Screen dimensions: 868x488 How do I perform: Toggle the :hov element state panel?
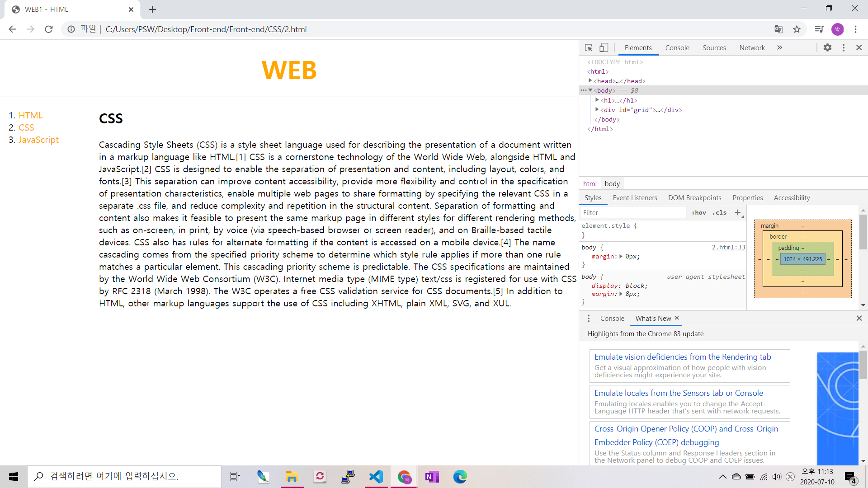pyautogui.click(x=698, y=212)
